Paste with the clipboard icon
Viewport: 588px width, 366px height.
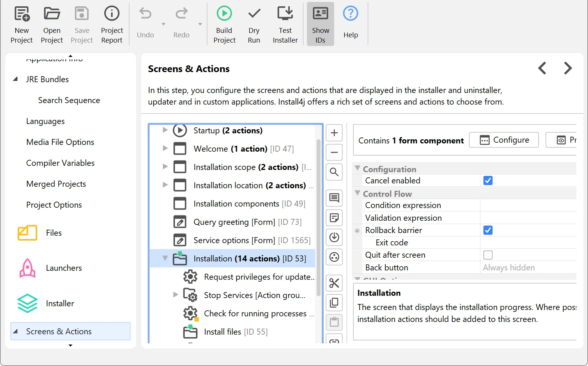click(334, 322)
